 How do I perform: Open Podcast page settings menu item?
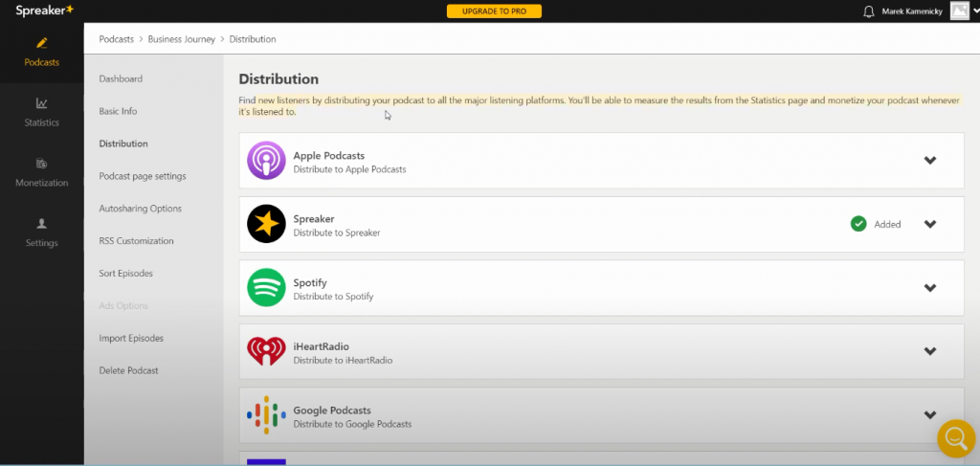pyautogui.click(x=143, y=176)
